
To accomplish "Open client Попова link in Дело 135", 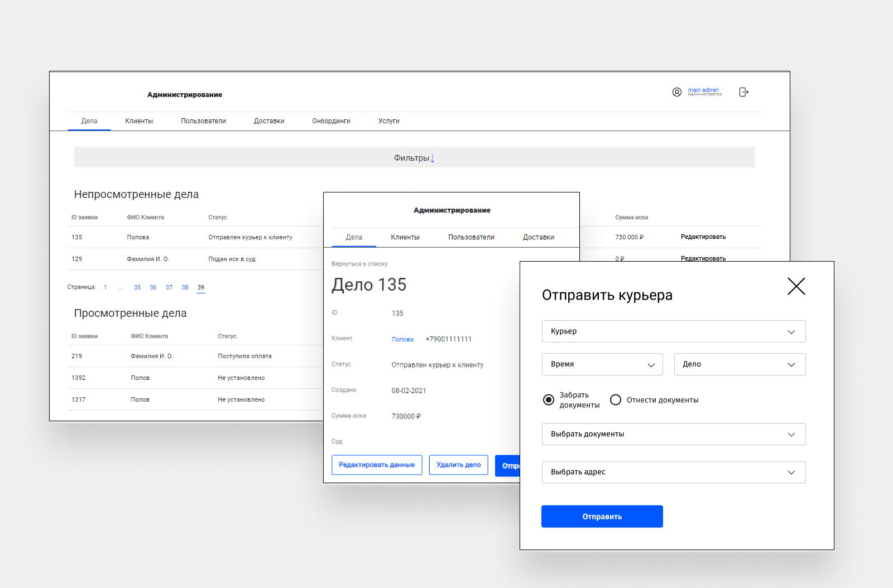I will pos(403,339).
